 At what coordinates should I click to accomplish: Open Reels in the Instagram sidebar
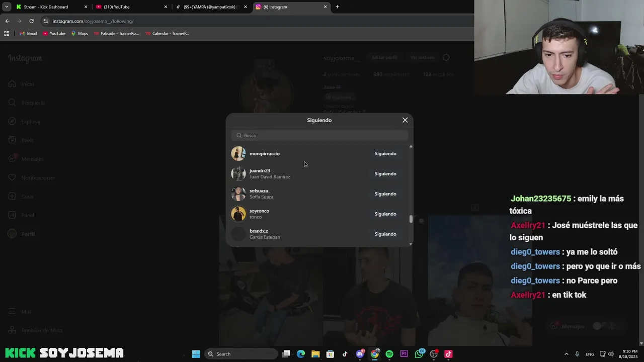click(21, 140)
